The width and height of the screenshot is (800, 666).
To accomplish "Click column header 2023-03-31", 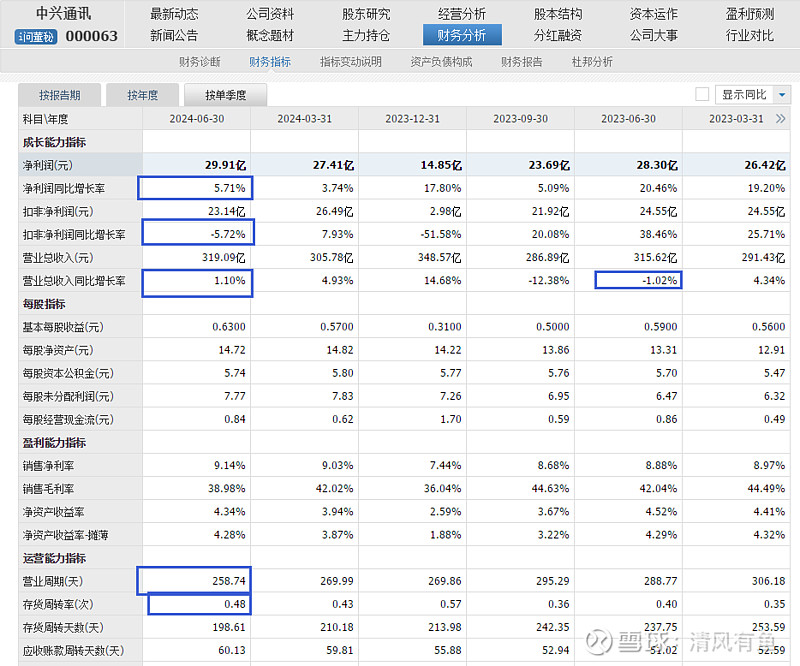I will (736, 119).
